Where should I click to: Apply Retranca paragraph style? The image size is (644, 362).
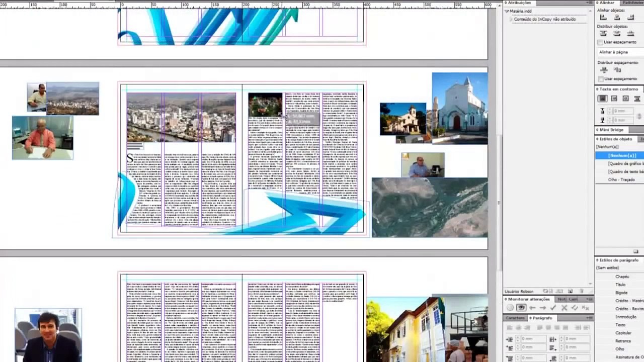(623, 341)
